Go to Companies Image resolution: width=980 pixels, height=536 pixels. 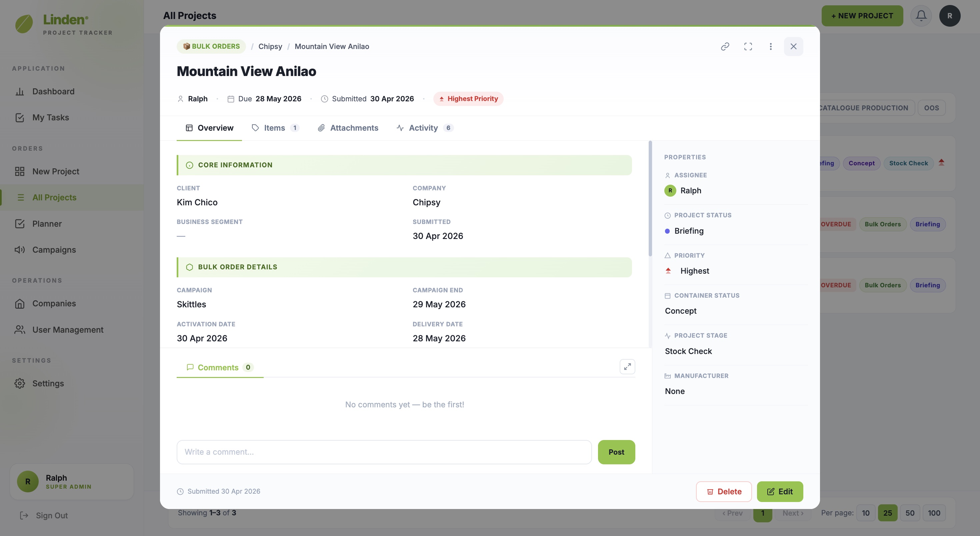(x=72, y=304)
